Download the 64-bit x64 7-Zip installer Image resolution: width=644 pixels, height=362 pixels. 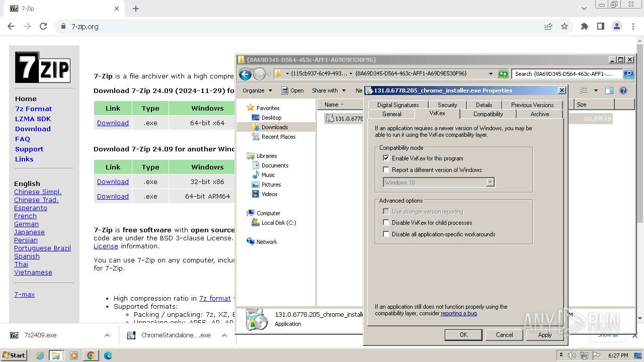113,123
